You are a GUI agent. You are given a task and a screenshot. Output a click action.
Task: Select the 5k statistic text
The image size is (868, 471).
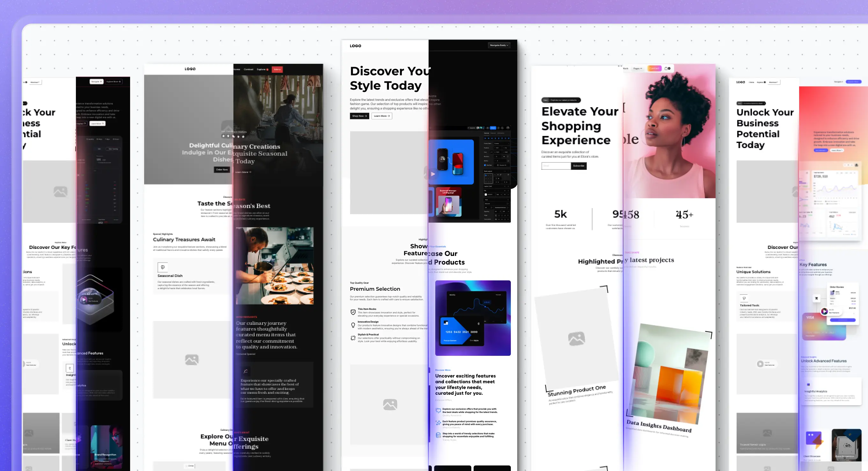tap(561, 214)
